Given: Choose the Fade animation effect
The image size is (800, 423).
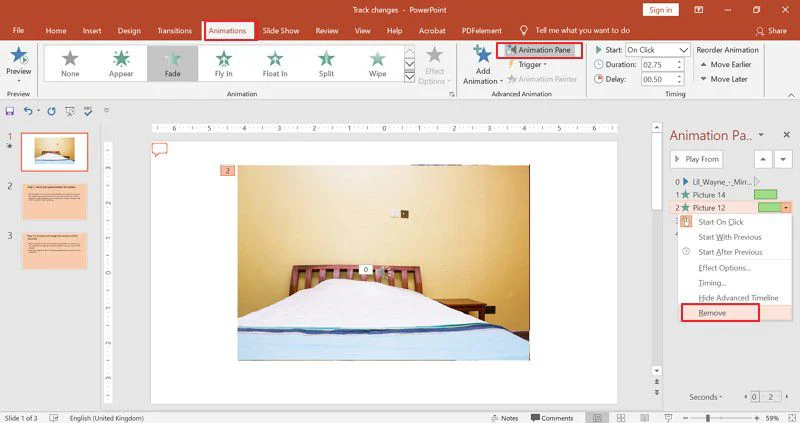Looking at the screenshot, I should (x=172, y=64).
